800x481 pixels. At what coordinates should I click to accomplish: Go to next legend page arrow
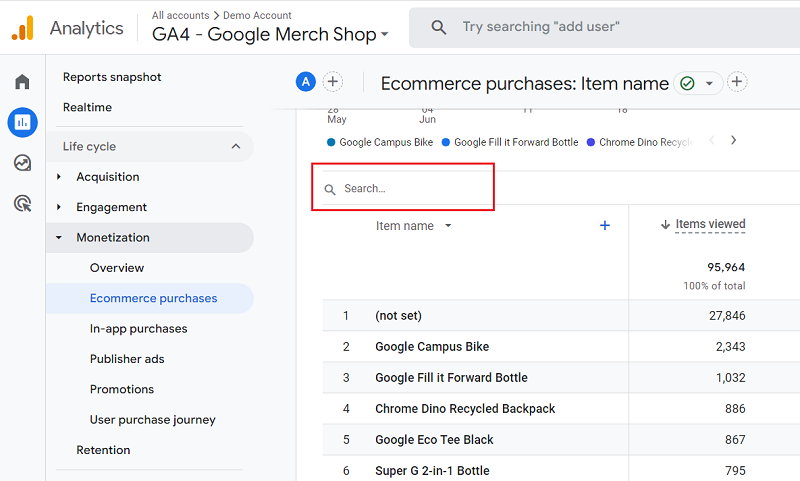[x=733, y=140]
